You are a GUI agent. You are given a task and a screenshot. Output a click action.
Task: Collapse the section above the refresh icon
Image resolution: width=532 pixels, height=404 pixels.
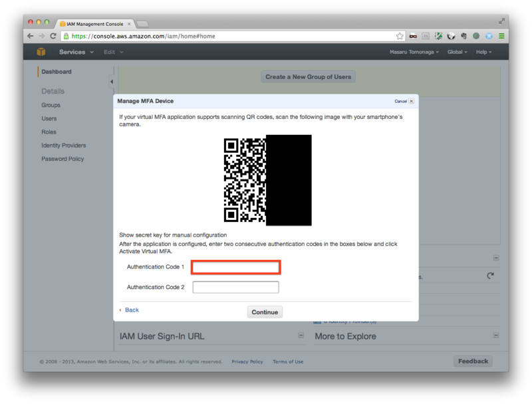(496, 258)
